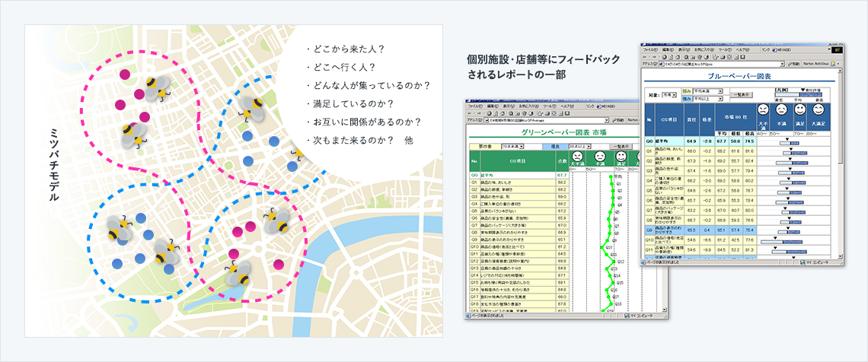Open ヘルプ menu in blue paper window
This screenshot has height=362, width=868.
[742, 49]
